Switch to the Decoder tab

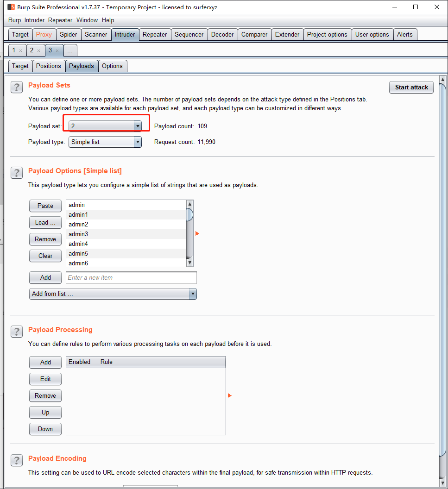click(222, 34)
